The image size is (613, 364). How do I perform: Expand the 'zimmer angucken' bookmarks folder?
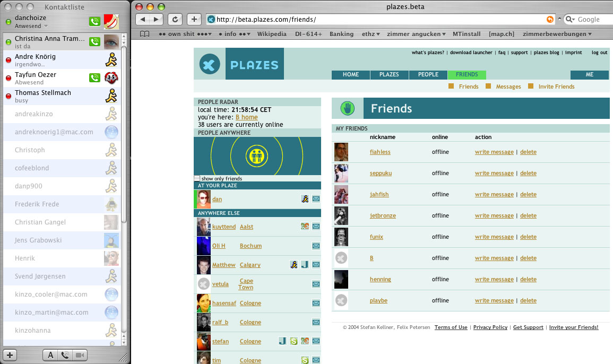pos(416,34)
